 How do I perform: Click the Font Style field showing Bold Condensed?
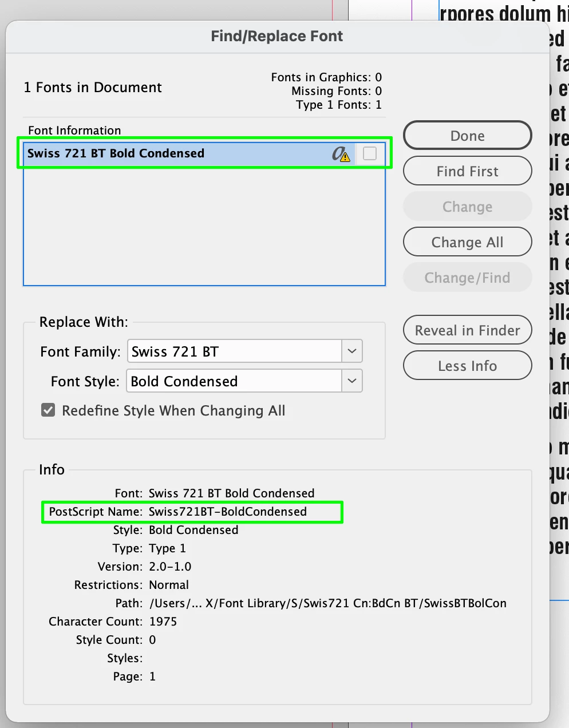[x=235, y=381]
